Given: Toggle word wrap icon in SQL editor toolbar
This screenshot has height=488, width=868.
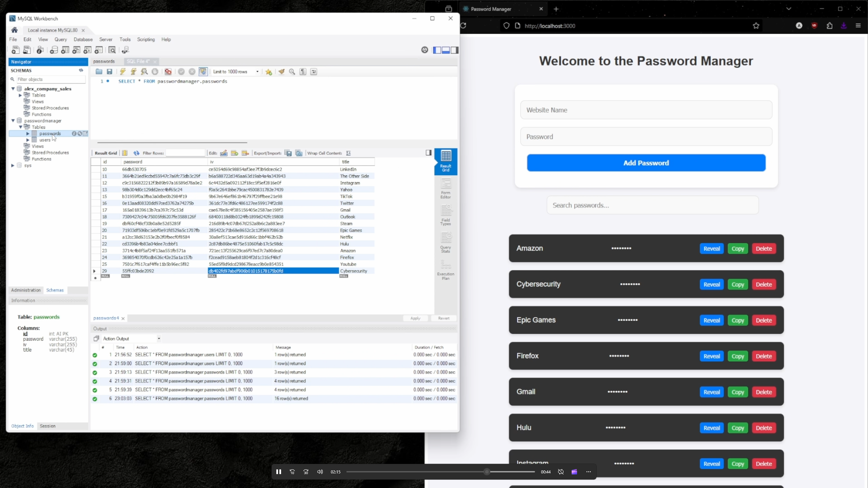Looking at the screenshot, I should point(314,72).
